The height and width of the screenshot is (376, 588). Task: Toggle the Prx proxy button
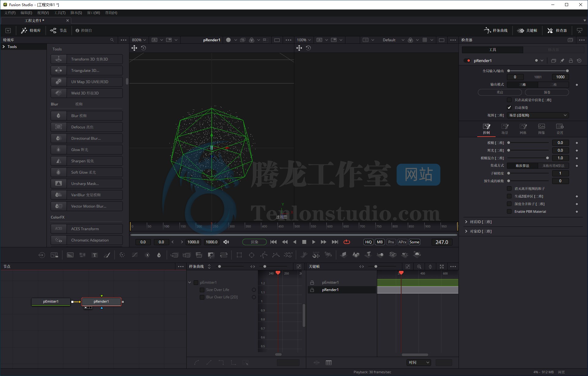point(391,242)
